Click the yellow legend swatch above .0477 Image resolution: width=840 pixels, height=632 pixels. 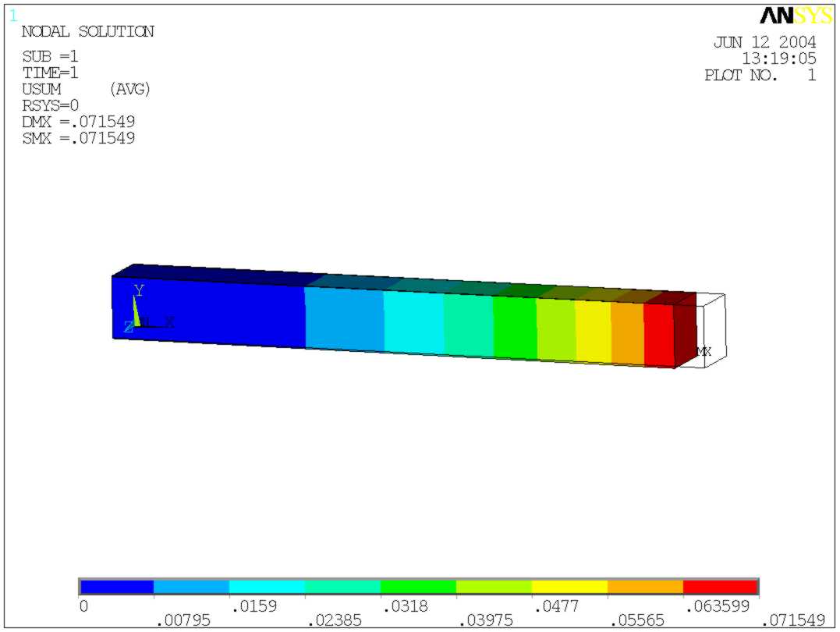click(x=569, y=587)
